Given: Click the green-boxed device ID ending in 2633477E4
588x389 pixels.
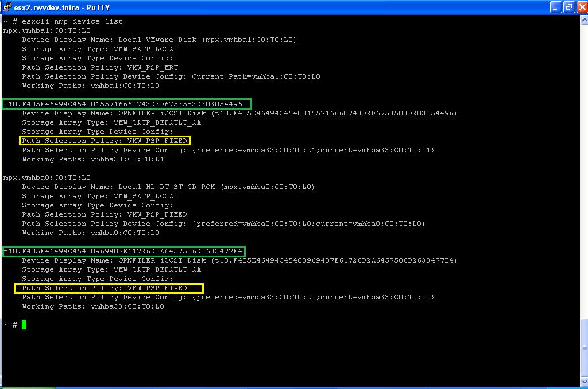Looking at the screenshot, I should [123, 251].
